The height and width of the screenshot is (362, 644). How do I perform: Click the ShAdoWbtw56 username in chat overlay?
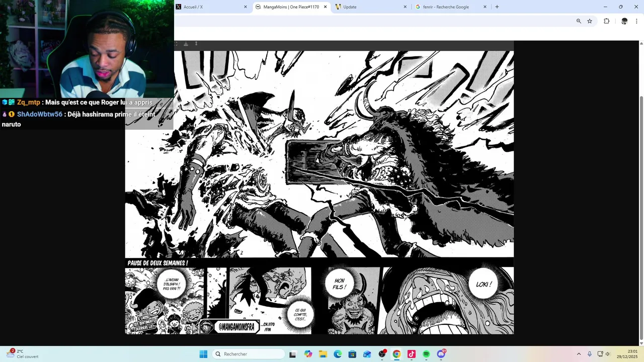coord(40,115)
